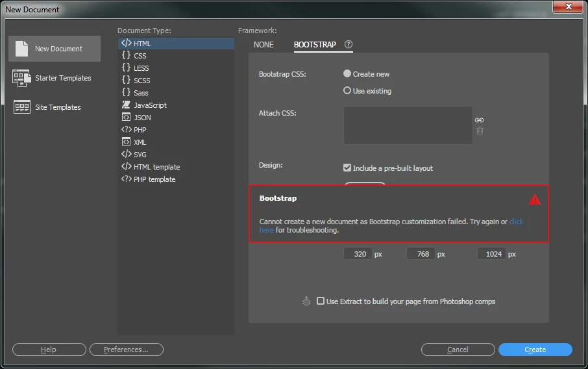This screenshot has height=369, width=588.
Task: Open the Bootstrap help question mark
Action: pos(349,44)
